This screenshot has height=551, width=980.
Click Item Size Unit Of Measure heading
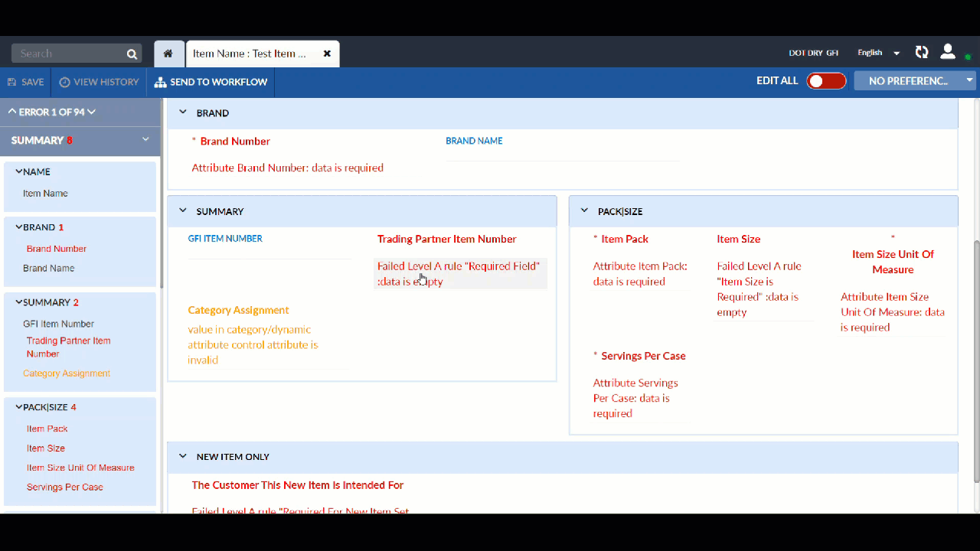(893, 262)
